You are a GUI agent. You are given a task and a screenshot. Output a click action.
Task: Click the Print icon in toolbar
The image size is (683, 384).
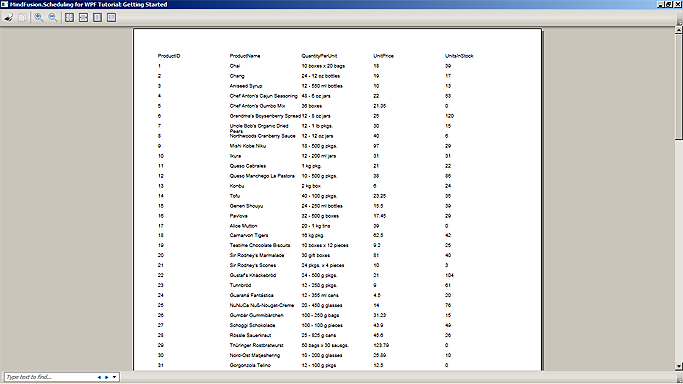(9, 17)
